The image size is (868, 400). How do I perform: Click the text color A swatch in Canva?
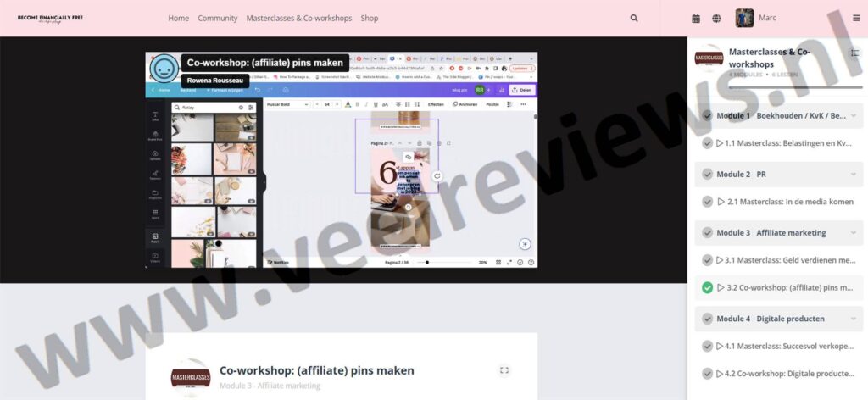(348, 104)
